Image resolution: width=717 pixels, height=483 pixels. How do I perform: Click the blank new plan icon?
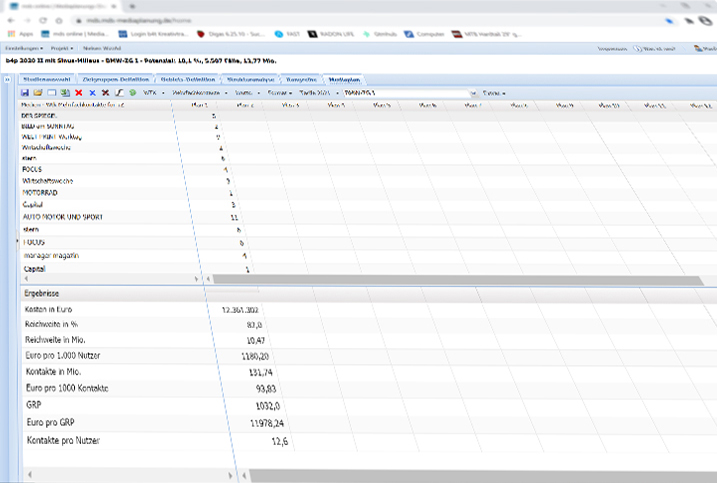tap(52, 93)
